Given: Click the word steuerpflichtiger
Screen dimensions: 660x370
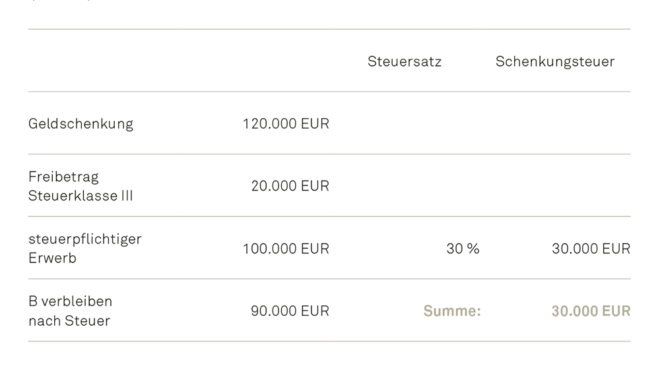Looking at the screenshot, I should pyautogui.click(x=85, y=240).
